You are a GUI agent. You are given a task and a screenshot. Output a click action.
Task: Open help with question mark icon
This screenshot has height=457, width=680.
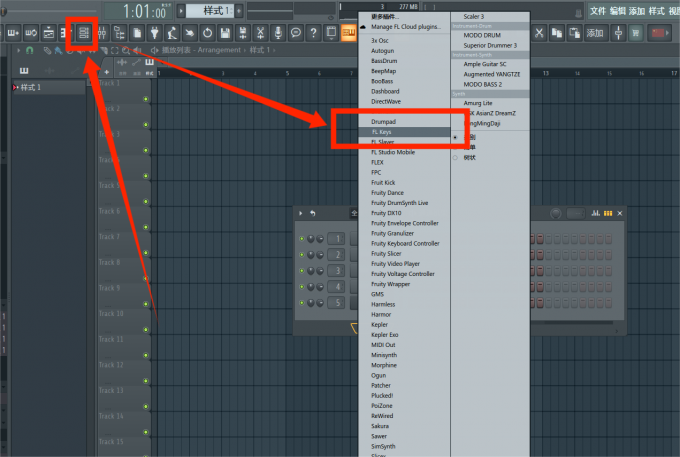[313, 33]
